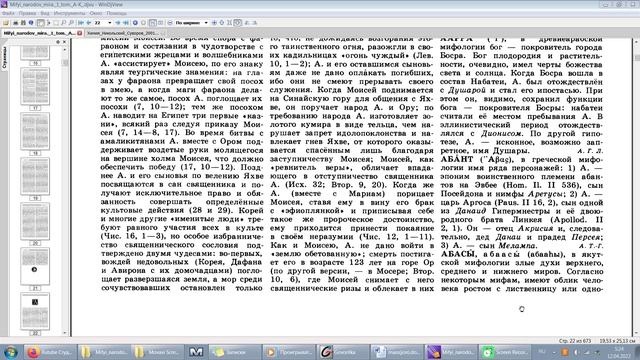Viewport: 640px width, 360px height.
Task: Click the Open file toolbar icon
Action: coord(6,23)
